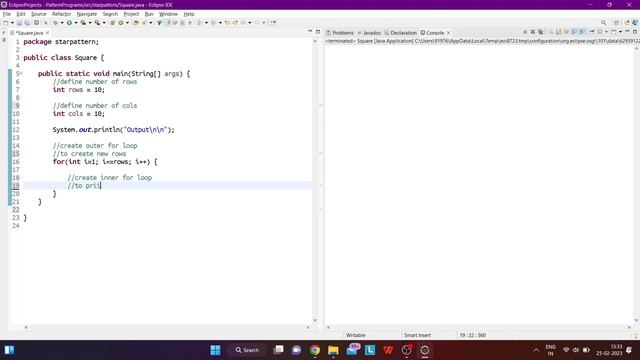
Task: Switch to the Declaration tab
Action: click(400, 33)
